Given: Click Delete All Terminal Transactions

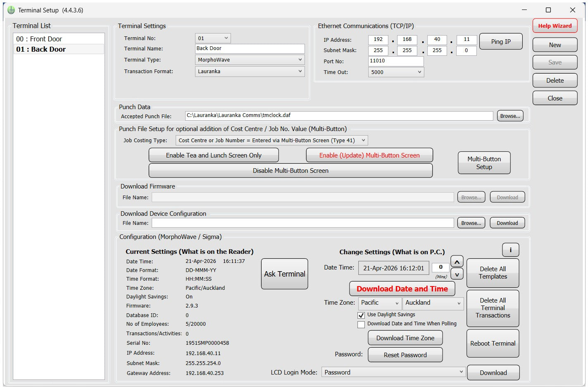Looking at the screenshot, I should point(493,308).
